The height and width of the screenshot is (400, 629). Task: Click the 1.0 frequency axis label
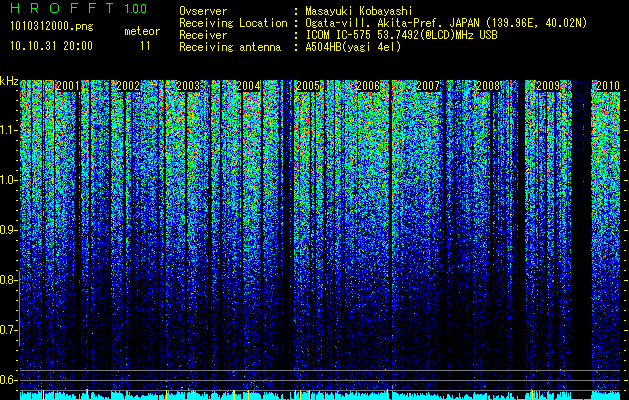[x=9, y=180]
